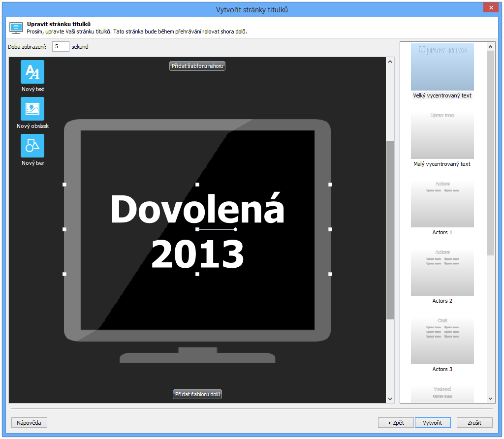Image resolution: width=504 pixels, height=439 pixels.
Task: Click bottom-center selection handle of text box
Action: (197, 274)
